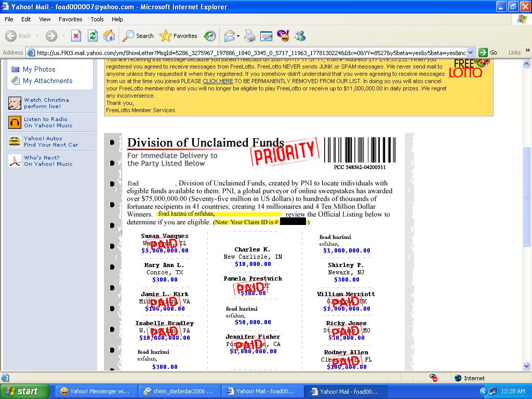Open the Help menu

click(117, 19)
